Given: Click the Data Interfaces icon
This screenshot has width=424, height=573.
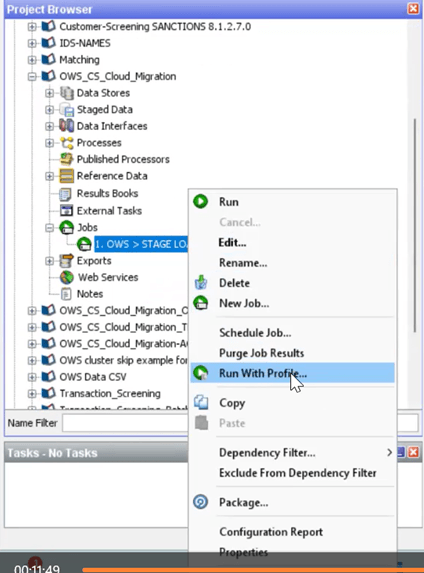Looking at the screenshot, I should tap(67, 126).
